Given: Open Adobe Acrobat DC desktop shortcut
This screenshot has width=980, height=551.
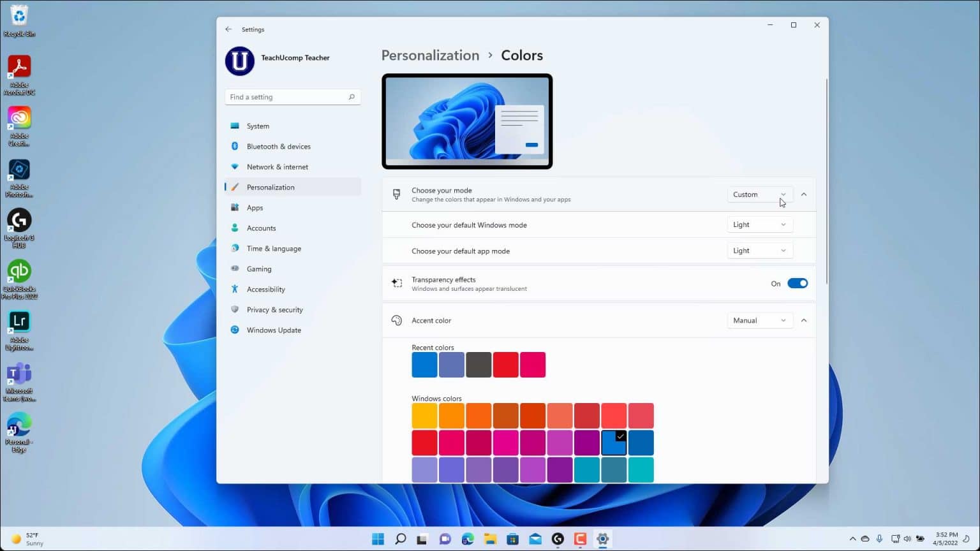Looking at the screenshot, I should click(19, 75).
